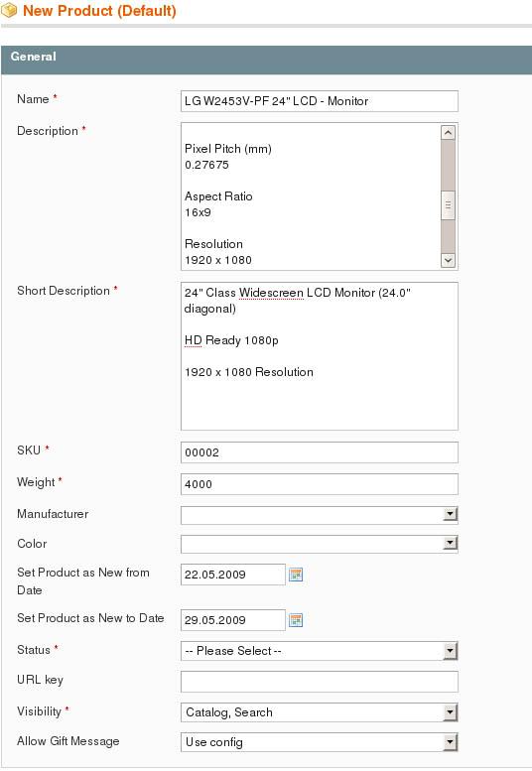
Task: Click 'HD Ready 1080p' in Short Description
Action: [x=231, y=340]
